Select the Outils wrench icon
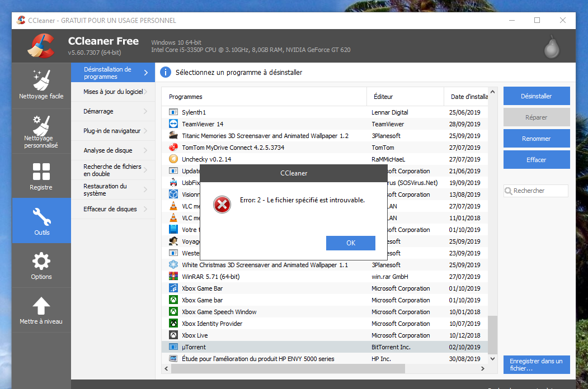 pyautogui.click(x=41, y=217)
